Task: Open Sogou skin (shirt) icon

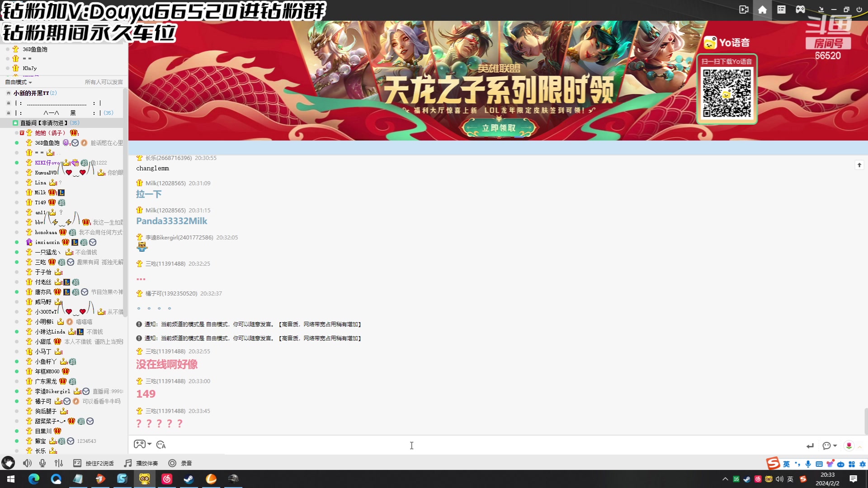Action: click(x=830, y=464)
